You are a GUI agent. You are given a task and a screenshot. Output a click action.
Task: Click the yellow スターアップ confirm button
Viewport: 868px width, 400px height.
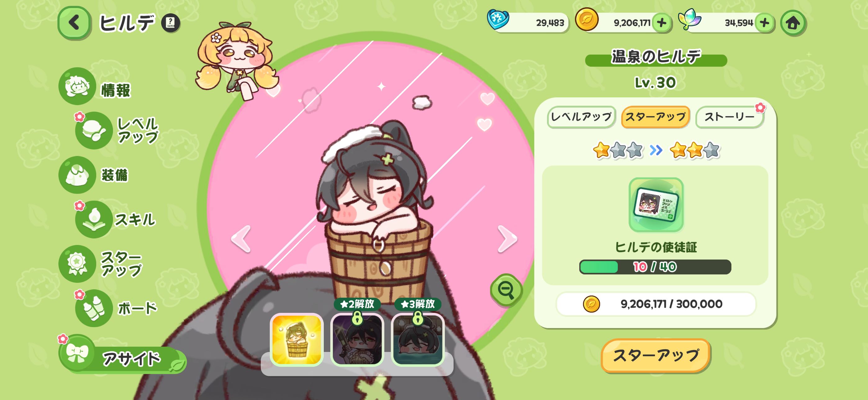(656, 356)
